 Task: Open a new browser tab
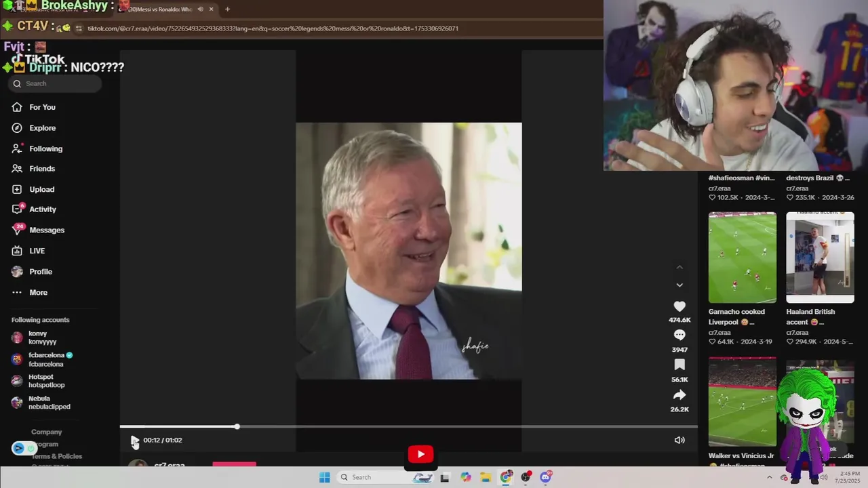(x=227, y=9)
